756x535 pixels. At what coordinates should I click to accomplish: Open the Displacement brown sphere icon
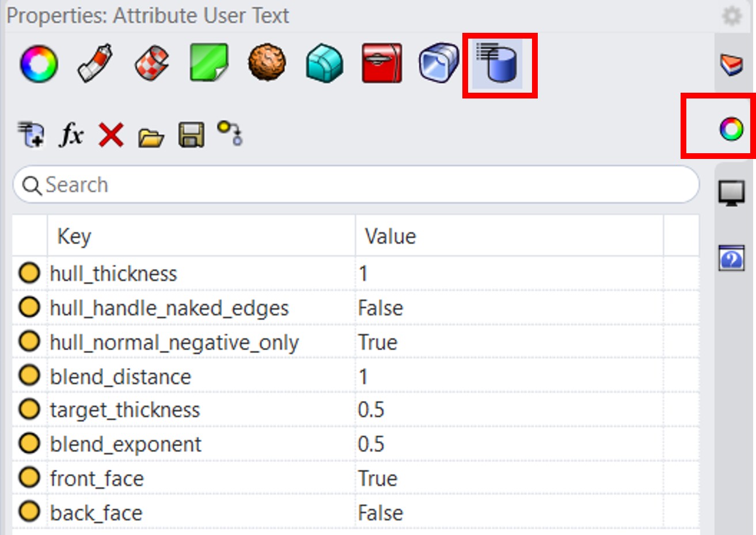(267, 63)
